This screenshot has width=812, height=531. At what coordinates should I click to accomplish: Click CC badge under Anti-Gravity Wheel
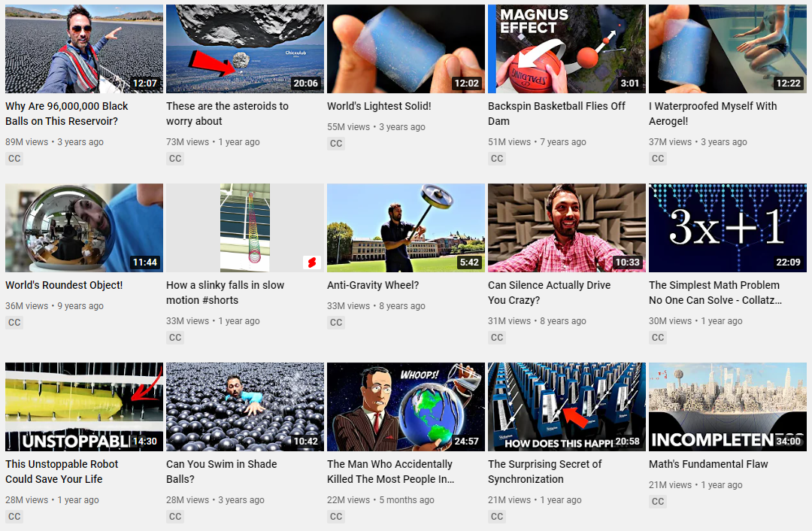[336, 322]
